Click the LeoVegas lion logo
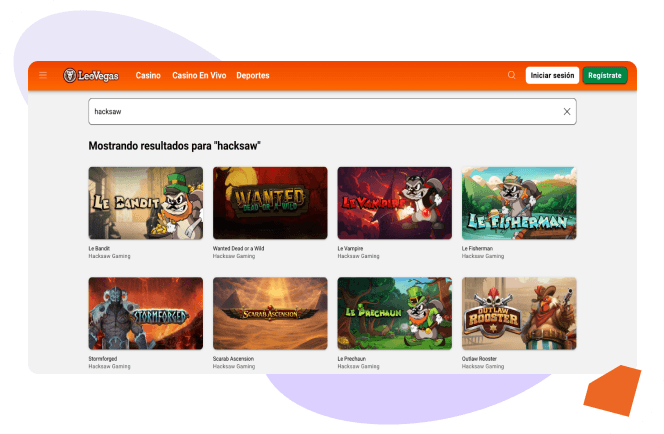664x434 pixels. coord(91,75)
